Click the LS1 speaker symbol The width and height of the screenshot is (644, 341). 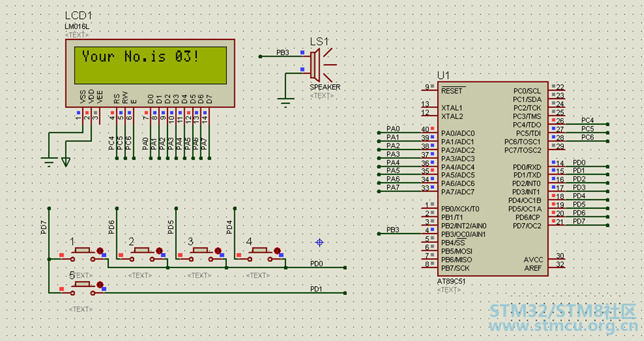[322, 65]
